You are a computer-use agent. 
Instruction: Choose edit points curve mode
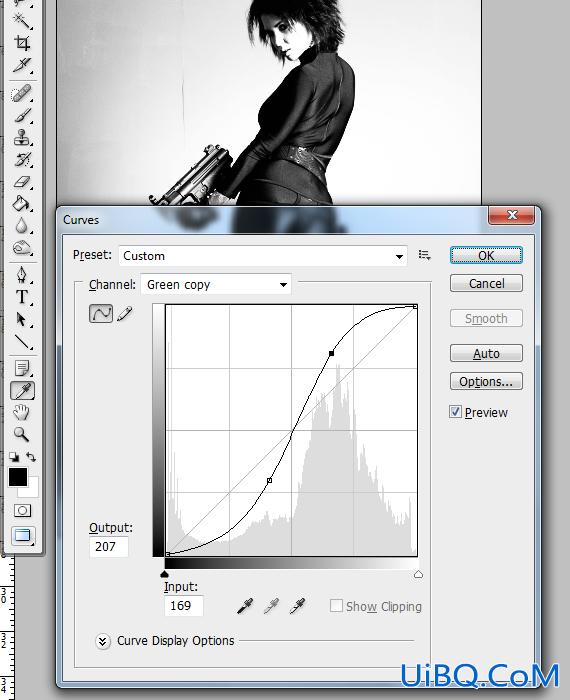[x=101, y=313]
